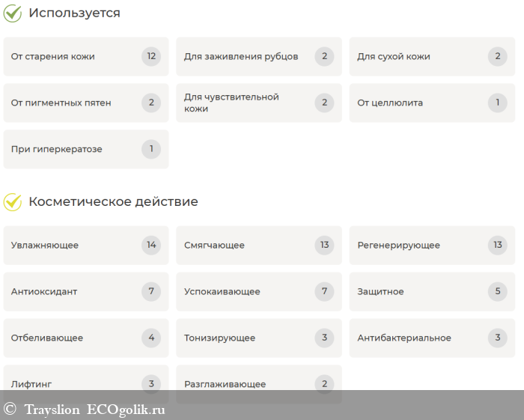Screen dimensions: 524x420
Task: Click the count badge 12 for От старения кожи
Action: 151,56
